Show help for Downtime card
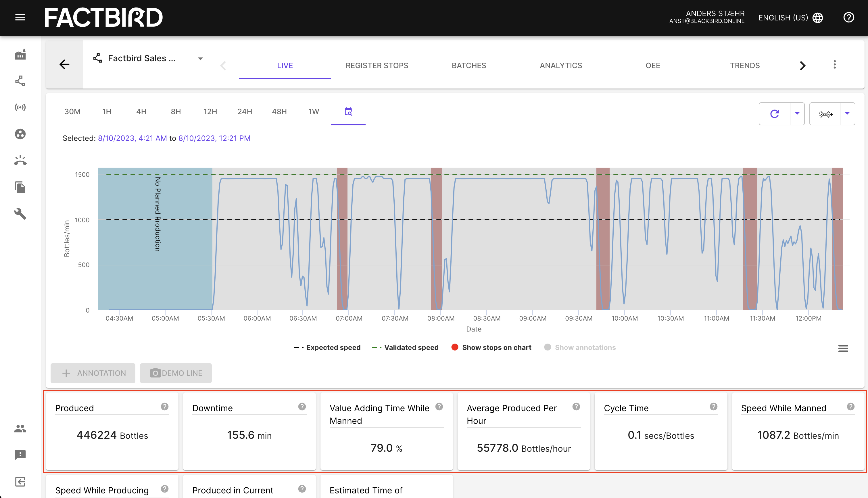 click(302, 406)
